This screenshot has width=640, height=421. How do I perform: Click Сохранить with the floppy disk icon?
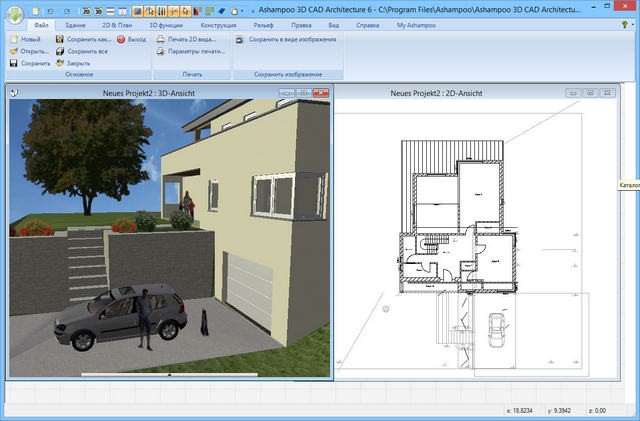coord(30,63)
